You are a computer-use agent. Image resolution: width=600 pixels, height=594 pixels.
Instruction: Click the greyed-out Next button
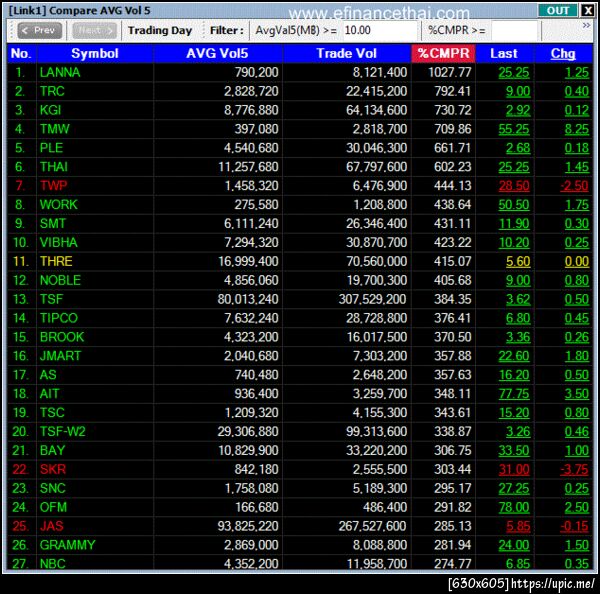pyautogui.click(x=95, y=31)
